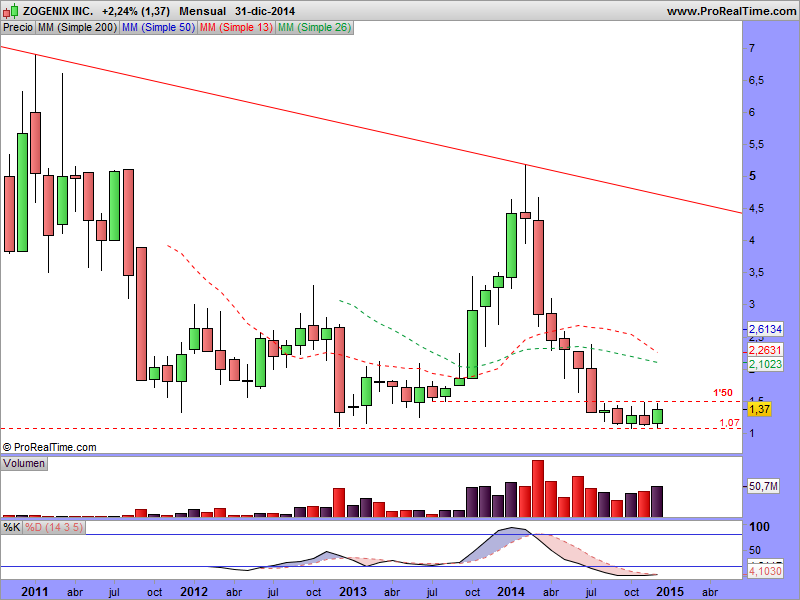Open the MM (Simple 200) moving average label
Viewport: 800px width, 600px height.
77,28
